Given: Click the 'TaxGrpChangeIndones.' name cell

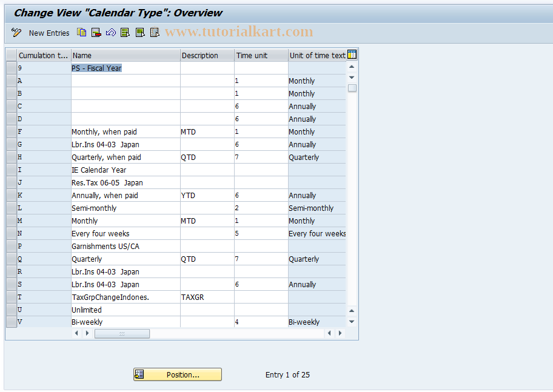Looking at the screenshot, I should pyautogui.click(x=126, y=297).
